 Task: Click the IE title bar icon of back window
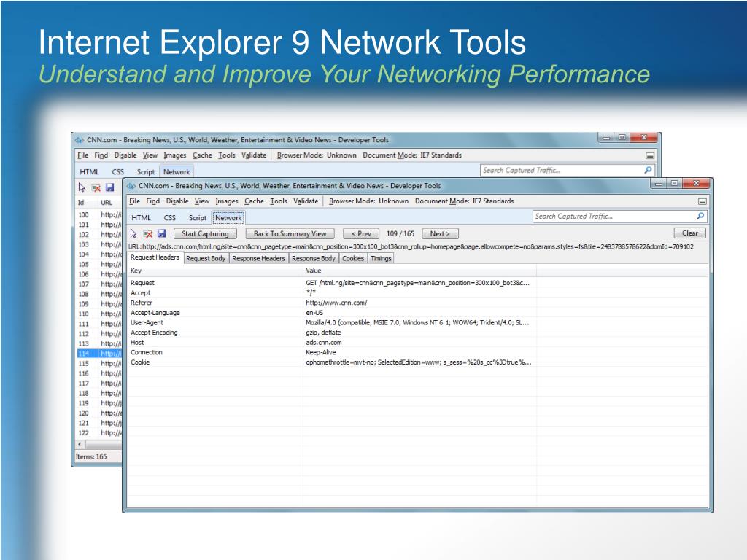click(x=79, y=140)
